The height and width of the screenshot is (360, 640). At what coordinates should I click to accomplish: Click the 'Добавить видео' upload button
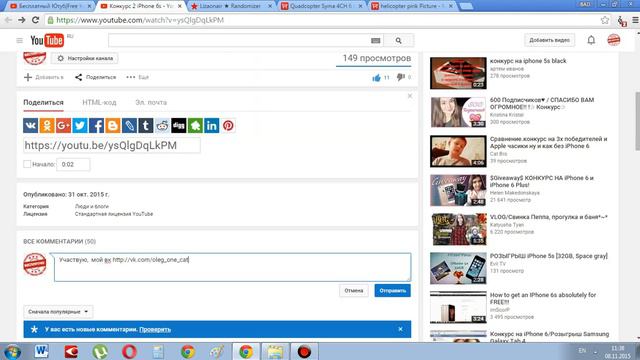[x=549, y=40]
